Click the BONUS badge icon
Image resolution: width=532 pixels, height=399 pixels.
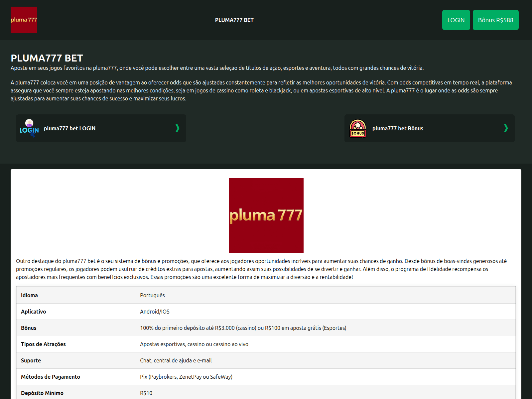pos(358,128)
